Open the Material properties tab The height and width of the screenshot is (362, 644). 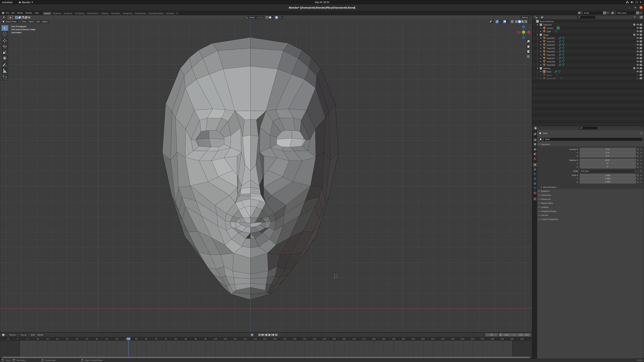tap(535, 193)
